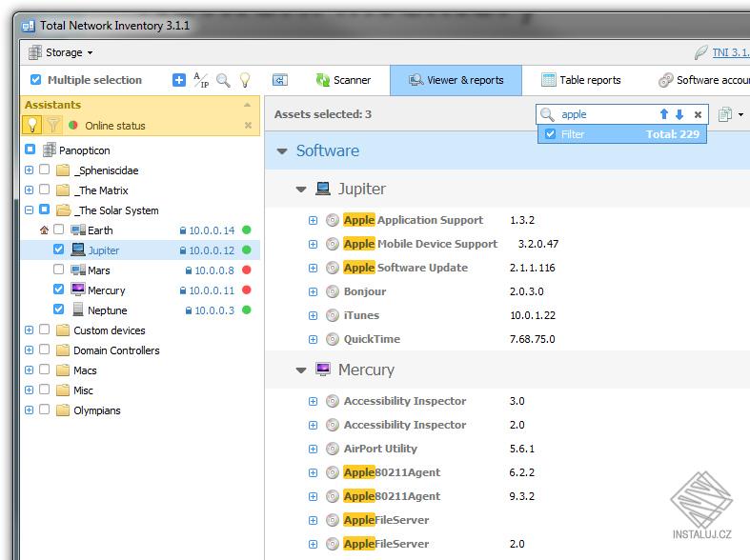
Task: Click the add asset plus icon
Action: 179,80
